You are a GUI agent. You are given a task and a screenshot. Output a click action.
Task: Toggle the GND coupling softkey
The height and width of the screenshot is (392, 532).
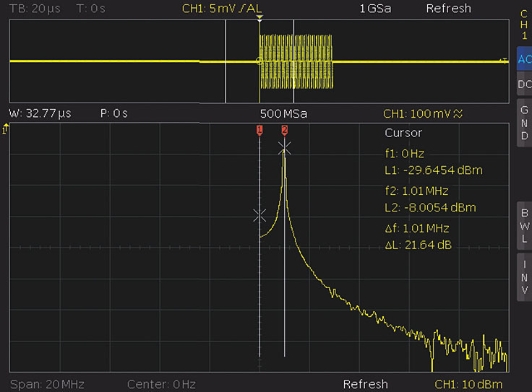pos(524,123)
